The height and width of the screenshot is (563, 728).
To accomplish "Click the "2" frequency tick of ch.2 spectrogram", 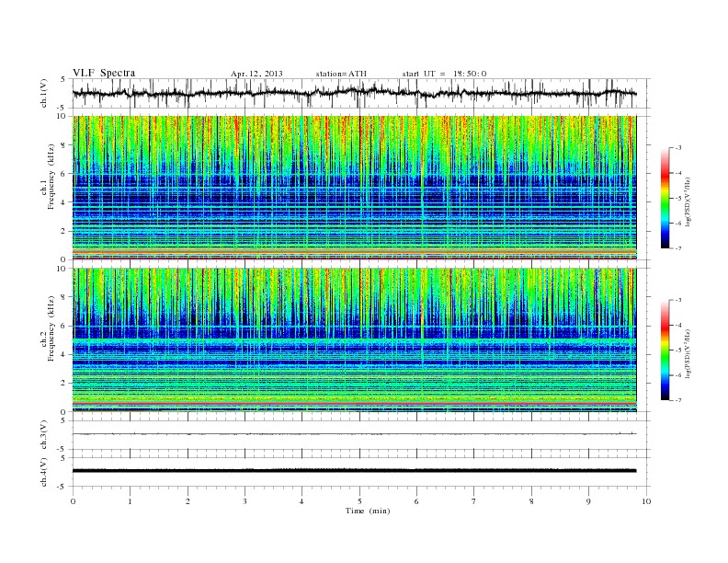I will 63,384.
